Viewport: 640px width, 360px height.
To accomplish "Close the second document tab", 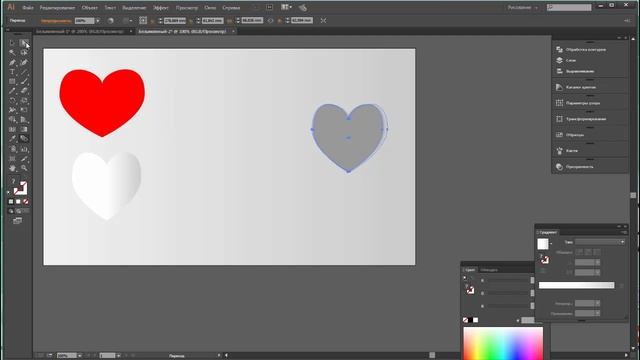I will (x=233, y=31).
